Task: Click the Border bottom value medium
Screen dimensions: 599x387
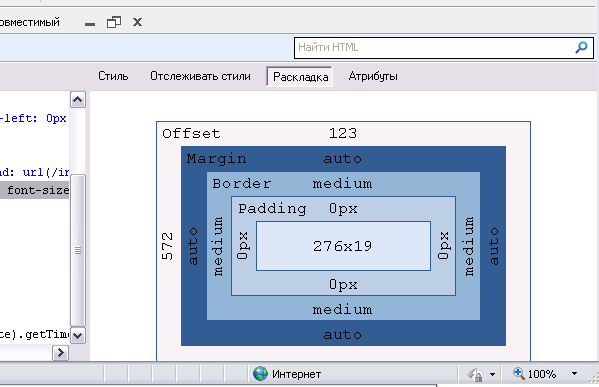Action: coord(343,309)
